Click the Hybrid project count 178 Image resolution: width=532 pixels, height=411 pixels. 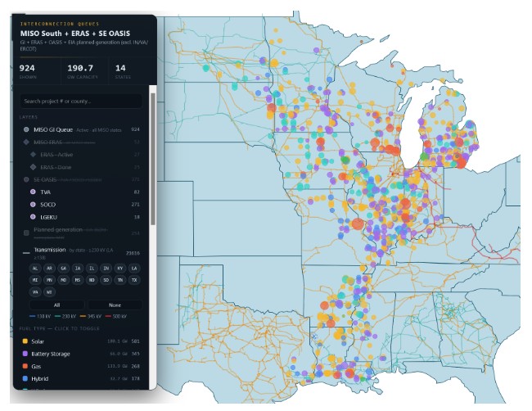tap(135, 379)
